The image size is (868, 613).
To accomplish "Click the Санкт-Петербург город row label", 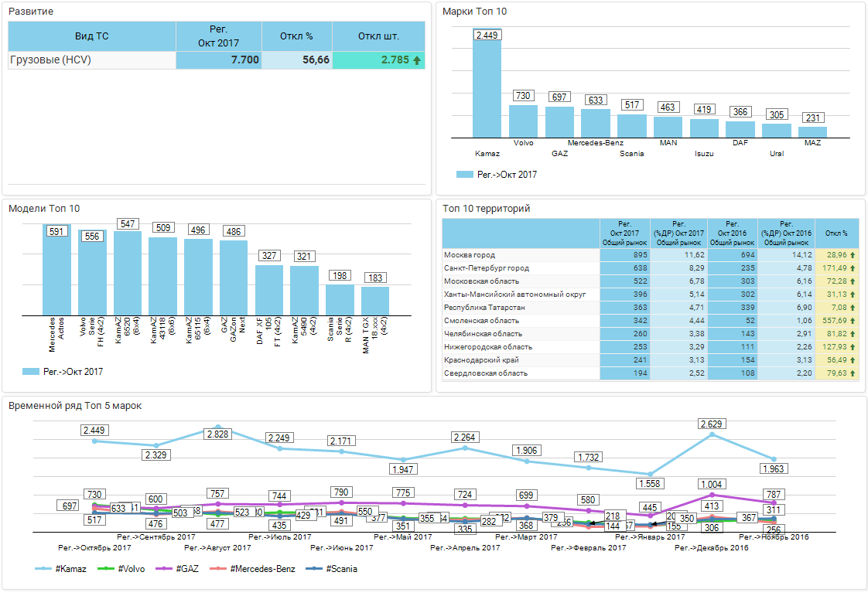I will coord(487,268).
